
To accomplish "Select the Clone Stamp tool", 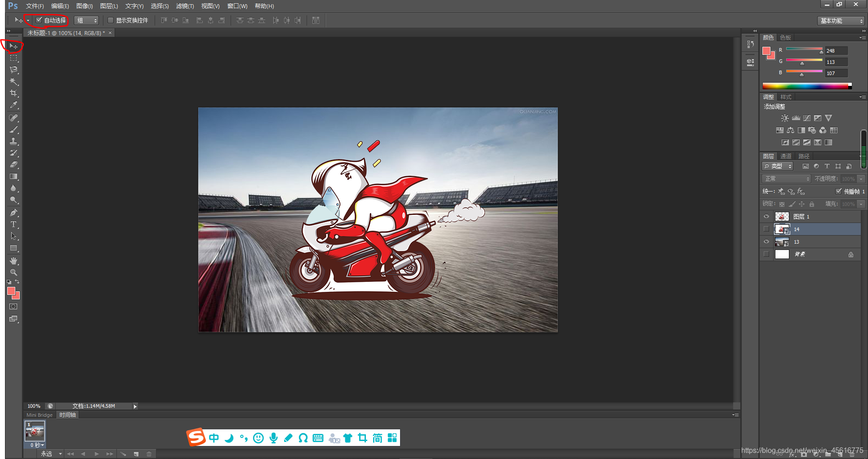I will [x=13, y=141].
